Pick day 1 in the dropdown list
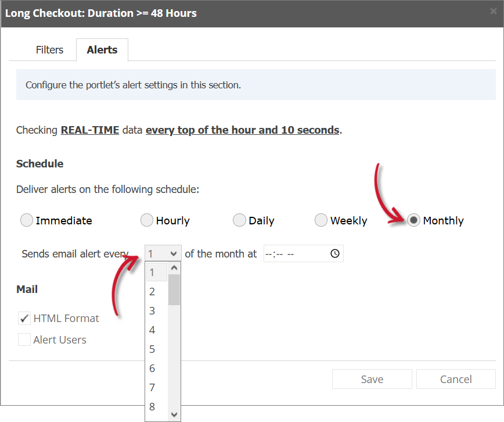 coord(157,272)
